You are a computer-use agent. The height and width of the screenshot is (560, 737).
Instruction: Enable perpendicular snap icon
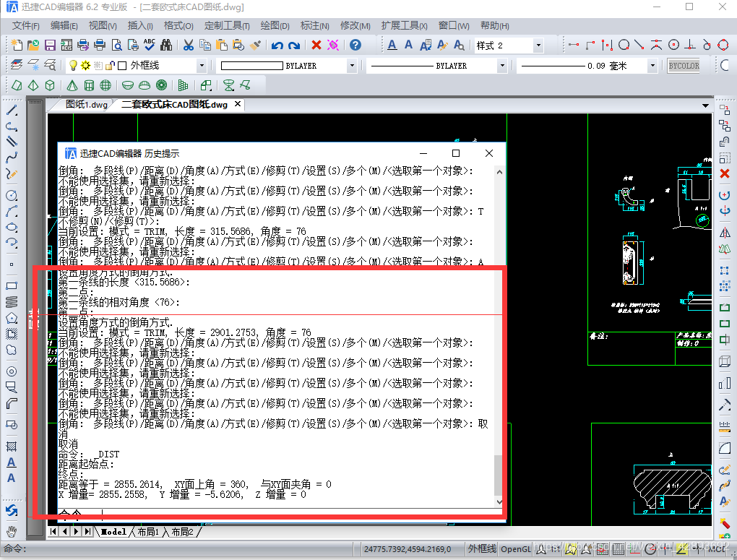pyautogui.click(x=690, y=45)
